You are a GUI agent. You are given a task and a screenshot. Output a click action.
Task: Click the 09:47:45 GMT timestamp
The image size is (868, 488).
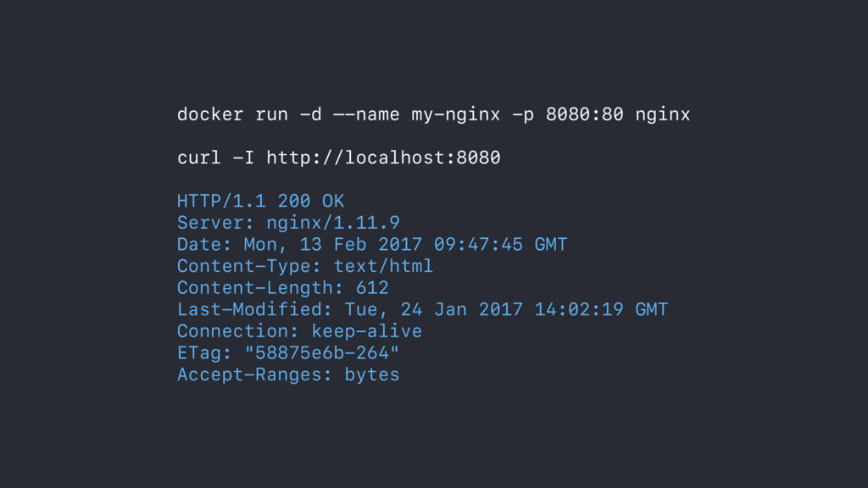[500, 244]
